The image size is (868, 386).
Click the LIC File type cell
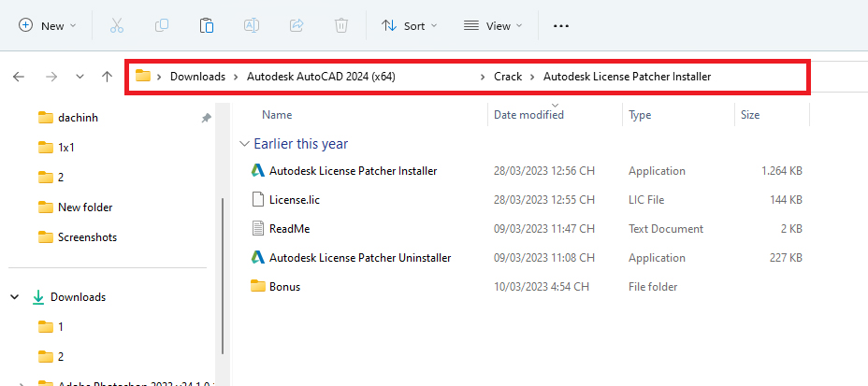tap(646, 200)
